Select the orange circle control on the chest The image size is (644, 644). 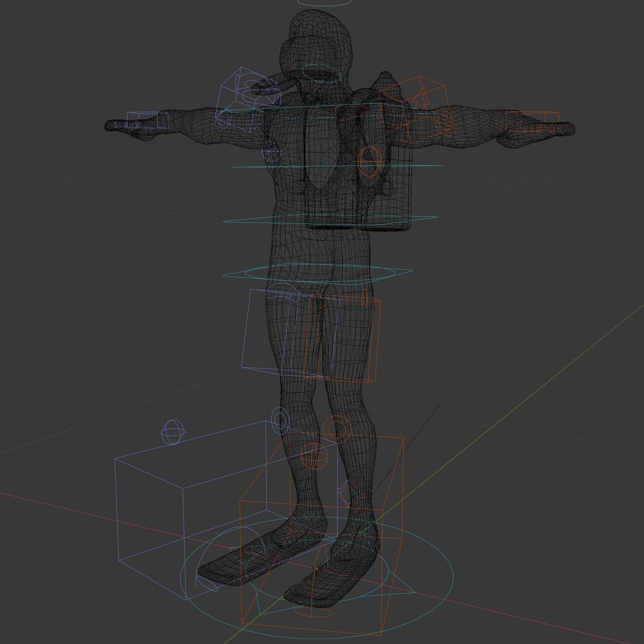tap(369, 162)
